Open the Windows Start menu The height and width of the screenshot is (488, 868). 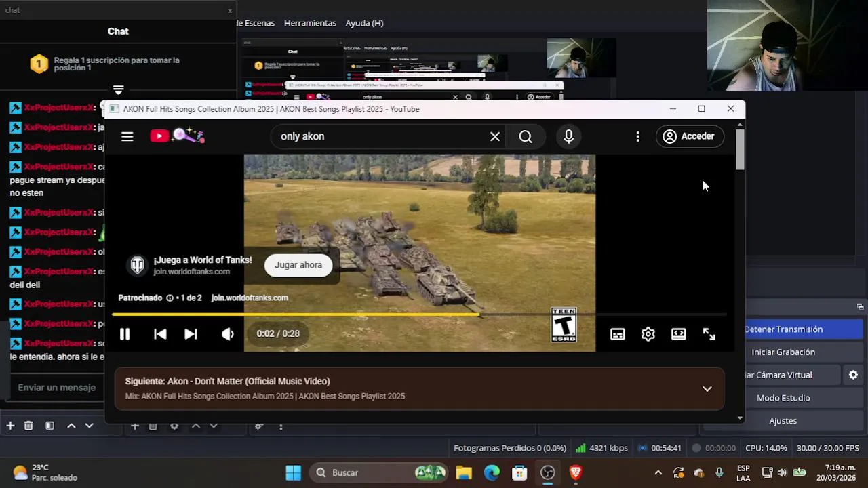[x=294, y=472]
